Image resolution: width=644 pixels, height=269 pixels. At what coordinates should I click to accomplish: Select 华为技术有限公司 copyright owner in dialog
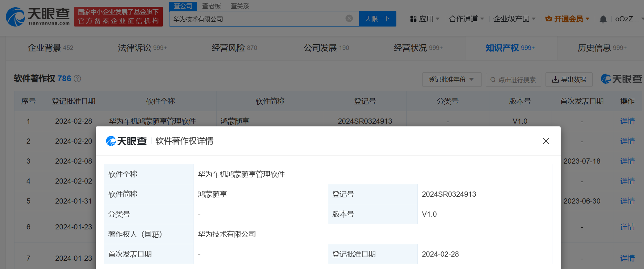227,234
